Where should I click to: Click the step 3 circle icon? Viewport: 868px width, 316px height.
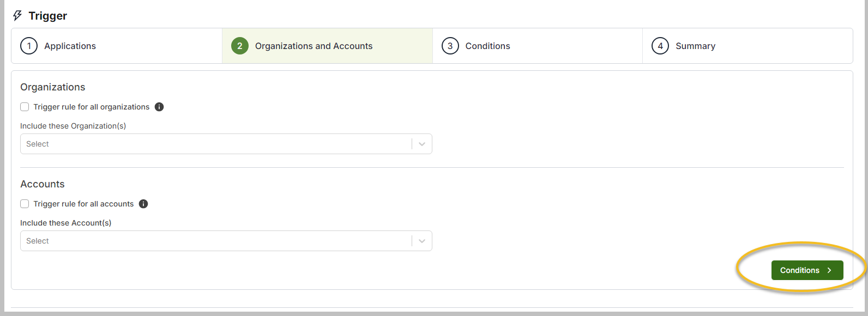coord(450,46)
